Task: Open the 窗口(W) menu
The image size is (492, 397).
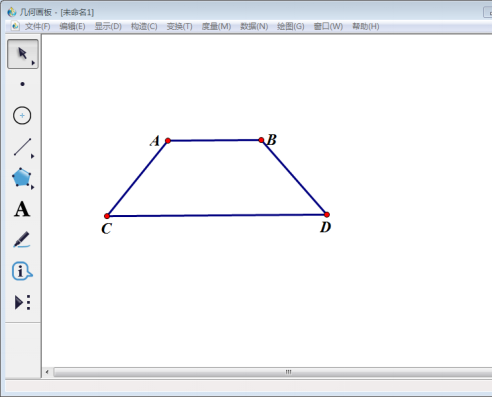Action: (328, 26)
